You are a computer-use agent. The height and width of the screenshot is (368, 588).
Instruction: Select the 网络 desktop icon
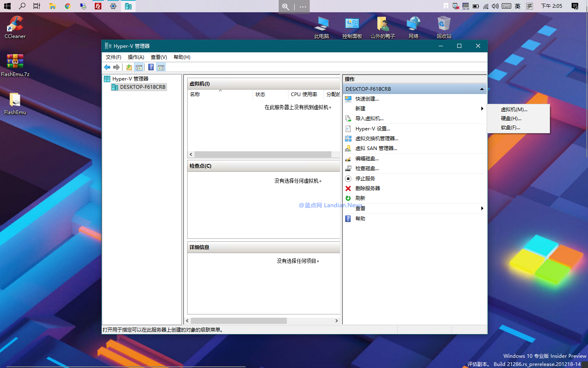click(414, 27)
